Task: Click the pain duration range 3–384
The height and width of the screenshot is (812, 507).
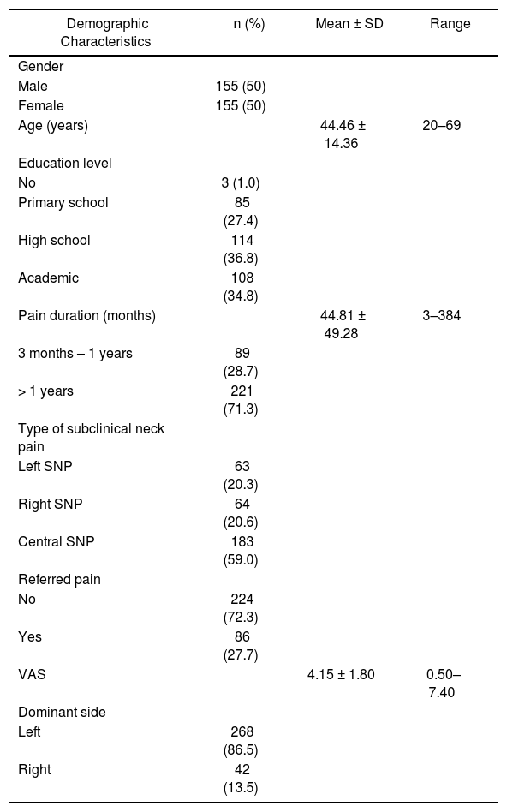Action: click(442, 316)
